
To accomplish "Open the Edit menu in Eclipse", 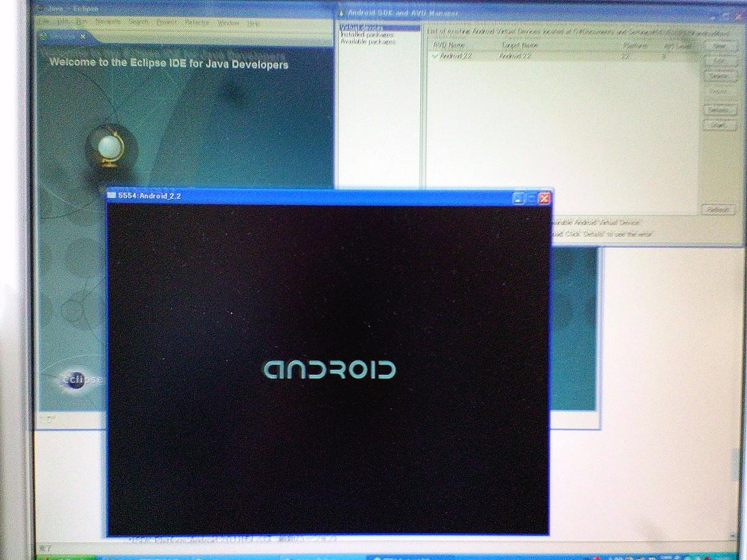I will (64, 22).
